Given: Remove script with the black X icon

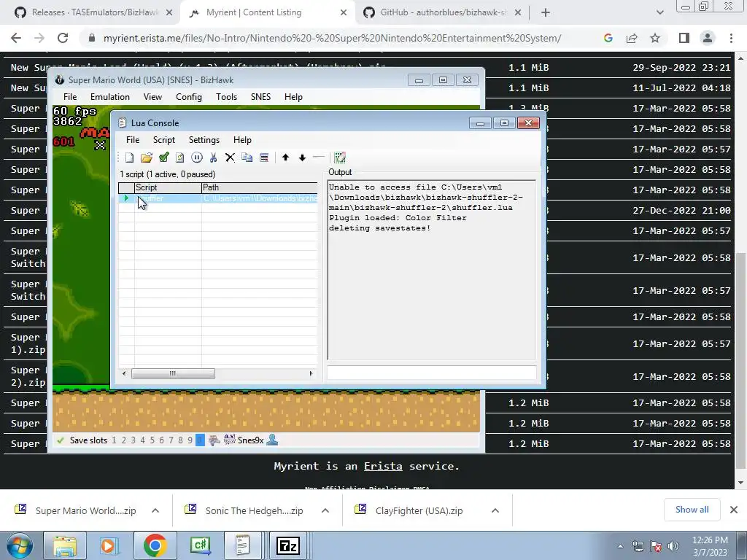Looking at the screenshot, I should [x=230, y=157].
